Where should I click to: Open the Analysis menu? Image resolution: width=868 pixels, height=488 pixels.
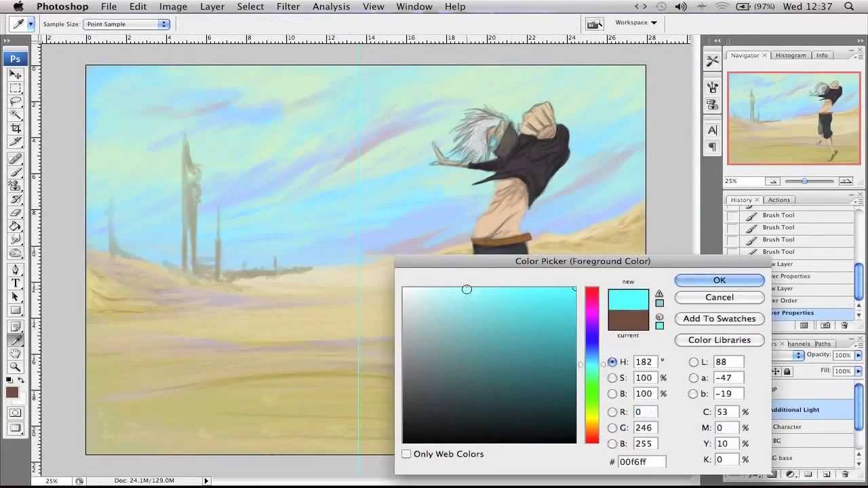(331, 6)
